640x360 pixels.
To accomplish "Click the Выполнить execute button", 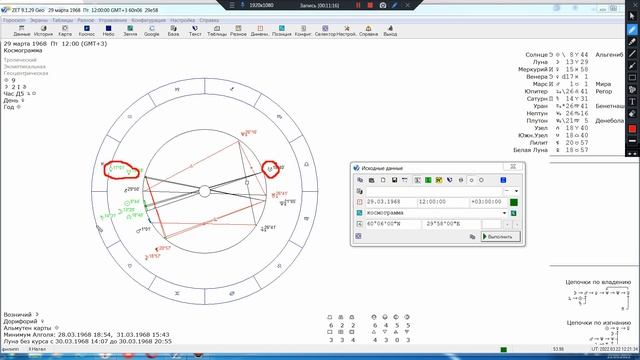I will point(500,236).
